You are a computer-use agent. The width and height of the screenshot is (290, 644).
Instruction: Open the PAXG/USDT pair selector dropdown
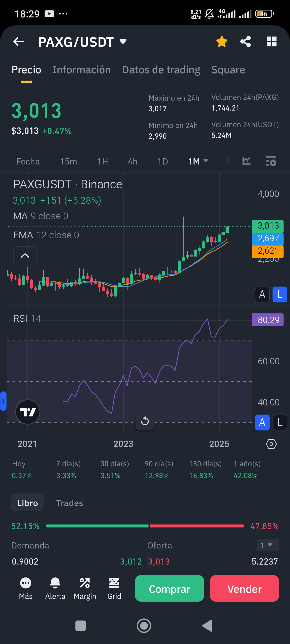coord(82,42)
